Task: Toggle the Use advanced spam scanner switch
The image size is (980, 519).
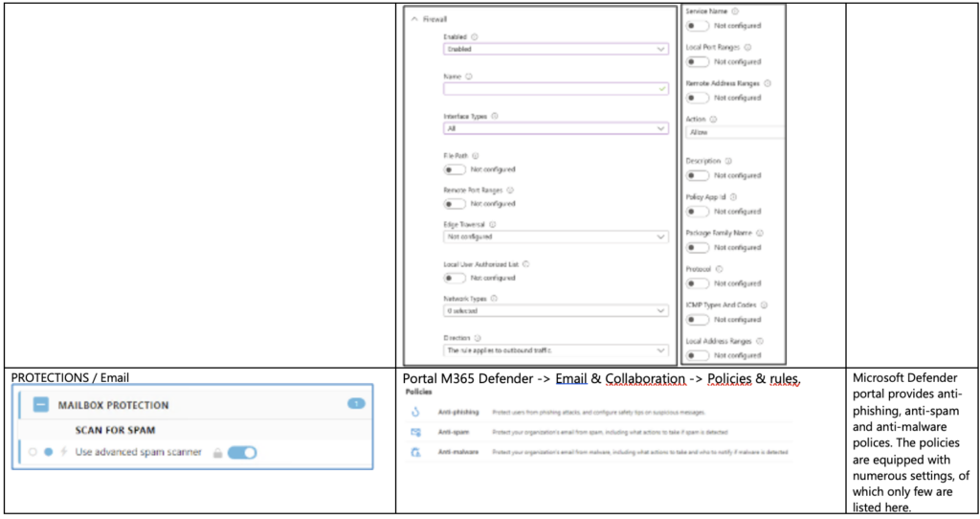Action: [242, 452]
